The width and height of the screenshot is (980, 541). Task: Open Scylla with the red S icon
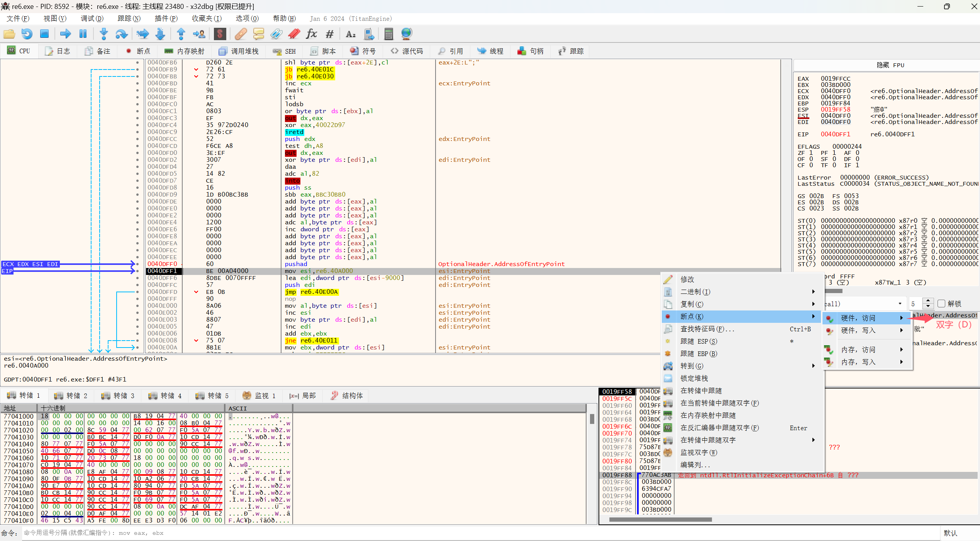(x=220, y=34)
